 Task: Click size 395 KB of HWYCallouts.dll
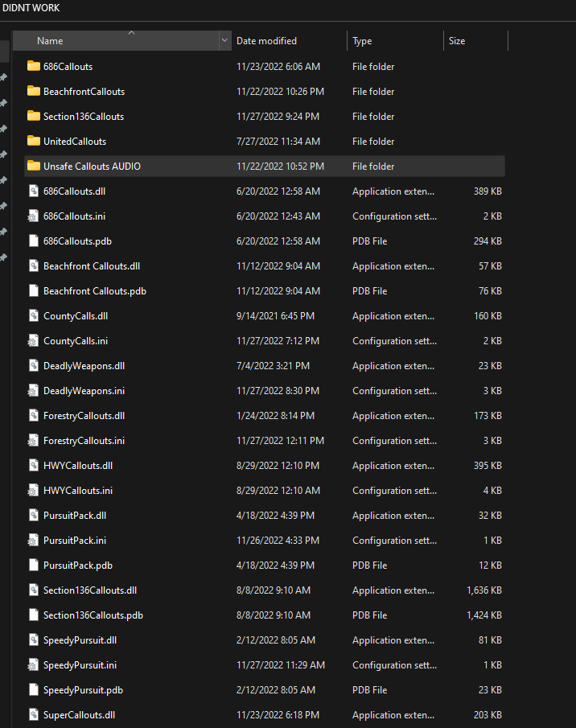click(x=488, y=466)
